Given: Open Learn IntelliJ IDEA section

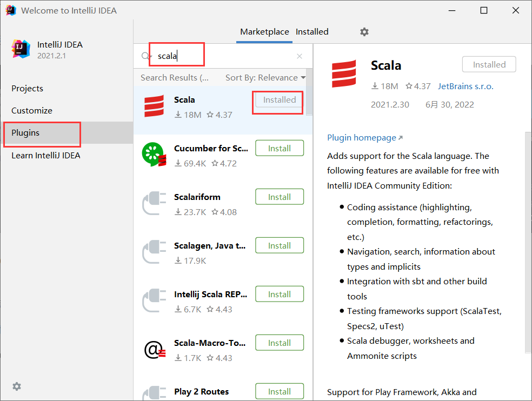Looking at the screenshot, I should tap(46, 156).
